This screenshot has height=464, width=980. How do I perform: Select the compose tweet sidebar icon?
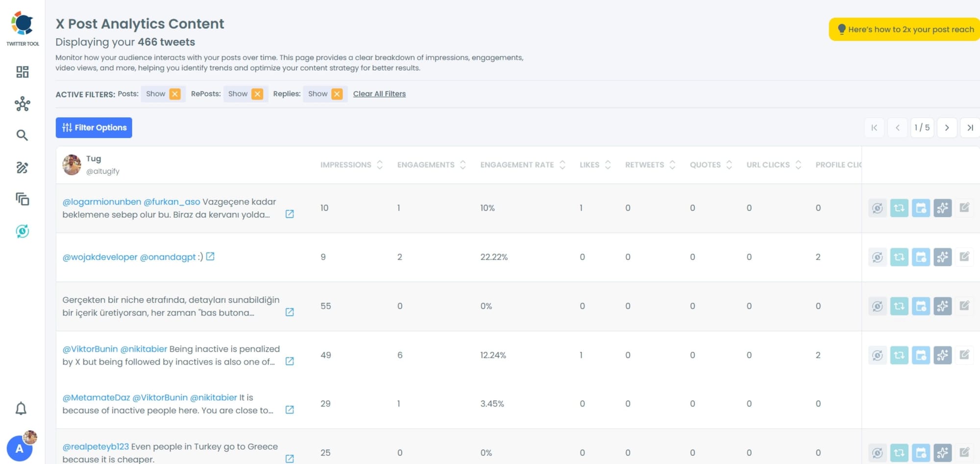coord(22,168)
